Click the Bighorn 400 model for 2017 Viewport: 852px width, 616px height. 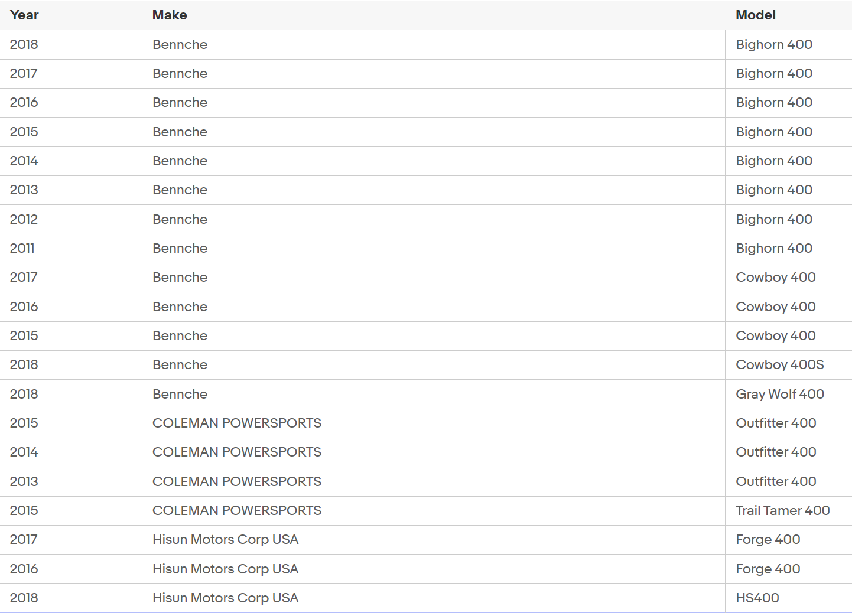[x=774, y=73]
